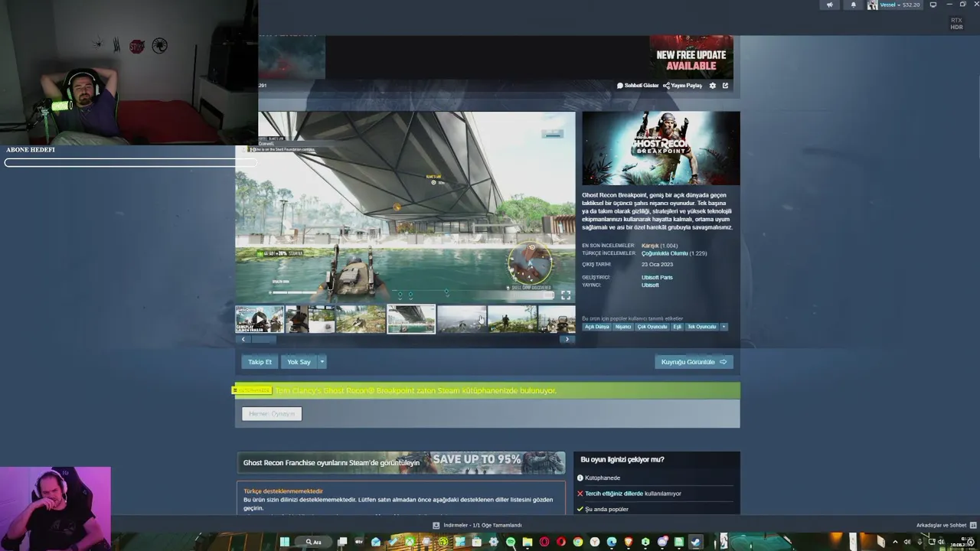Show hidden system tray icons
The height and width of the screenshot is (551, 980).
pos(894,542)
